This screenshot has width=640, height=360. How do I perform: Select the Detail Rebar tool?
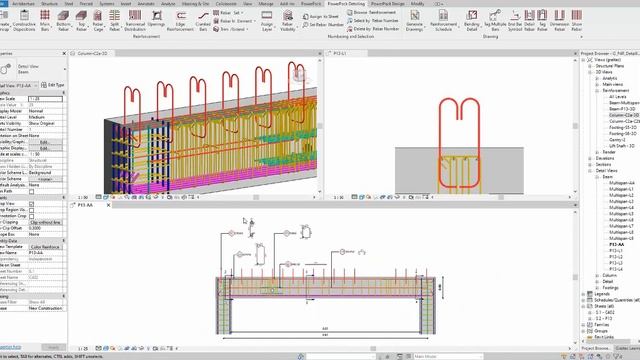[x=529, y=20]
